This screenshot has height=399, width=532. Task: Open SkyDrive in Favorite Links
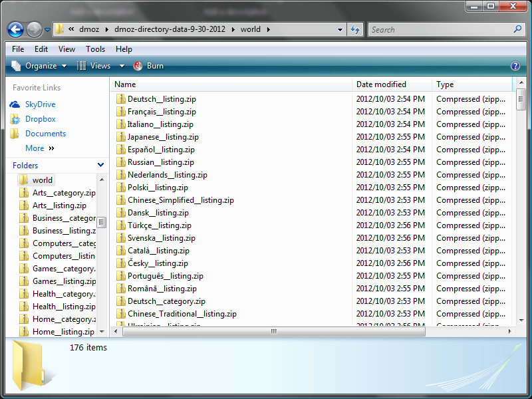click(40, 104)
